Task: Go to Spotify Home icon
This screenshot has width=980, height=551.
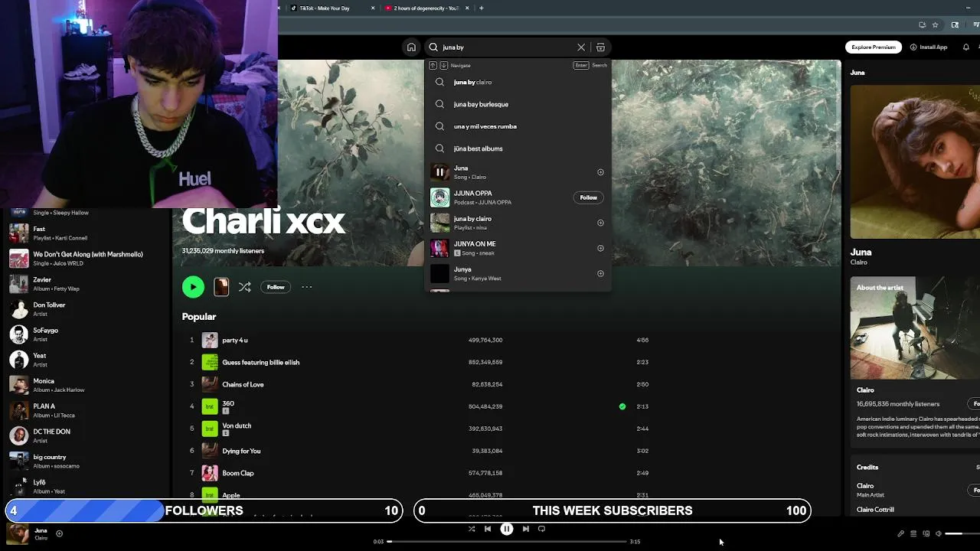Action: 411,47
